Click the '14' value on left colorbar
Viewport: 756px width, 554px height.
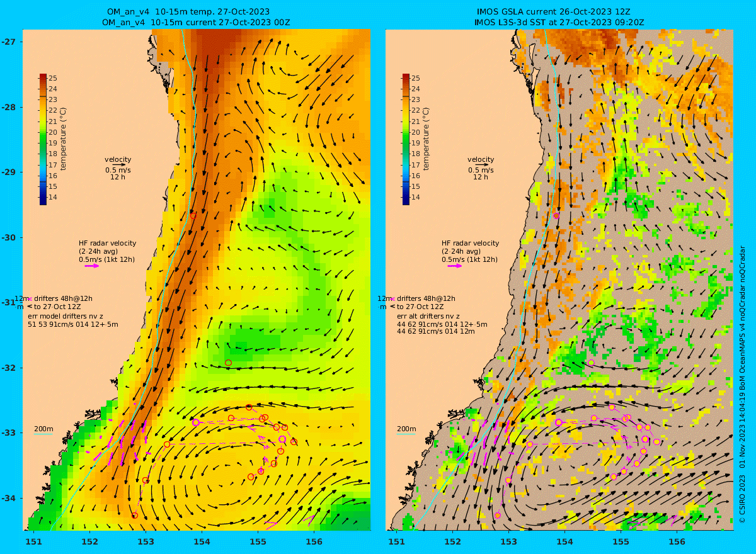pyautogui.click(x=54, y=197)
